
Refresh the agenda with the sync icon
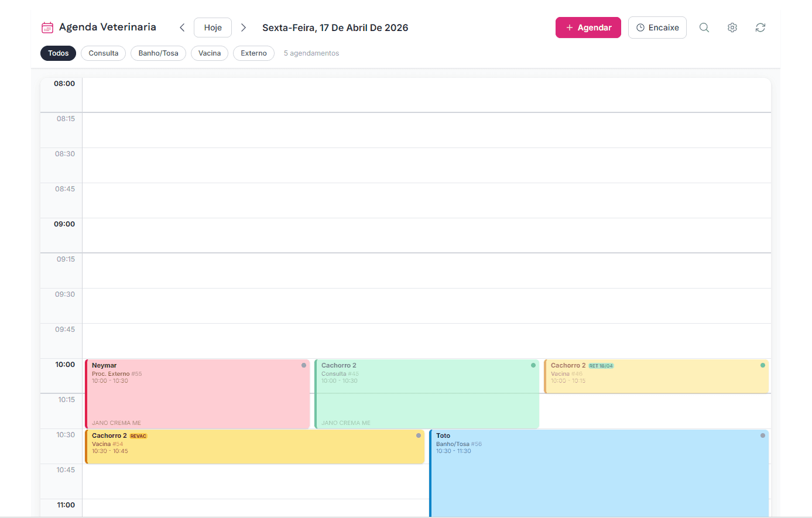click(760, 28)
